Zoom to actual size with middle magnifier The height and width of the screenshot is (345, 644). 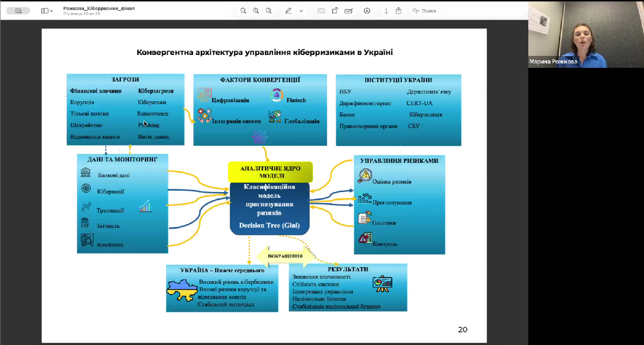[x=256, y=11]
